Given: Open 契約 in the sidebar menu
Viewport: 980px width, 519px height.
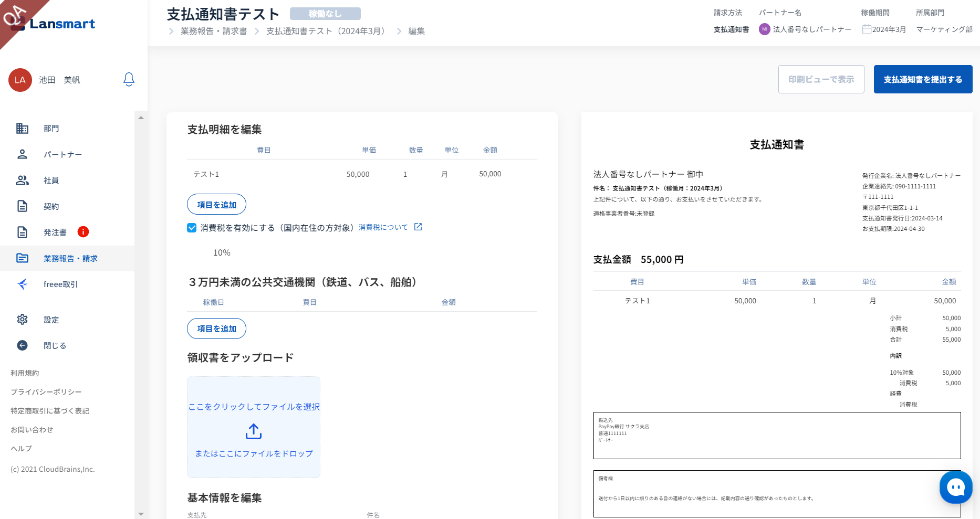Looking at the screenshot, I should pyautogui.click(x=51, y=206).
